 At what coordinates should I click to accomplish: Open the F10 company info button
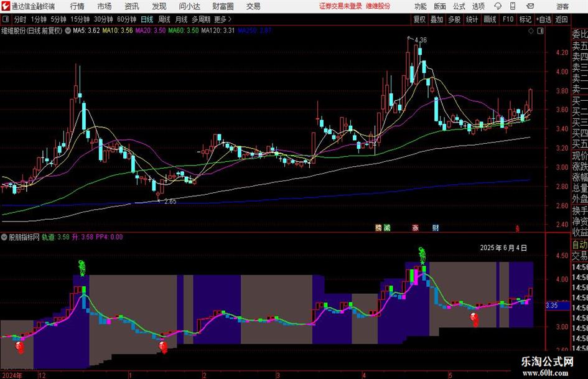(508, 19)
